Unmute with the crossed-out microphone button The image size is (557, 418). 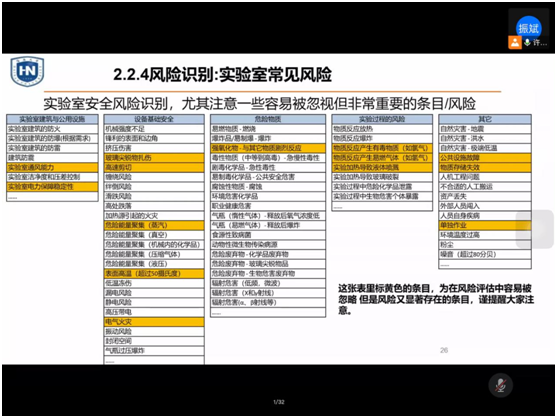pos(501,385)
